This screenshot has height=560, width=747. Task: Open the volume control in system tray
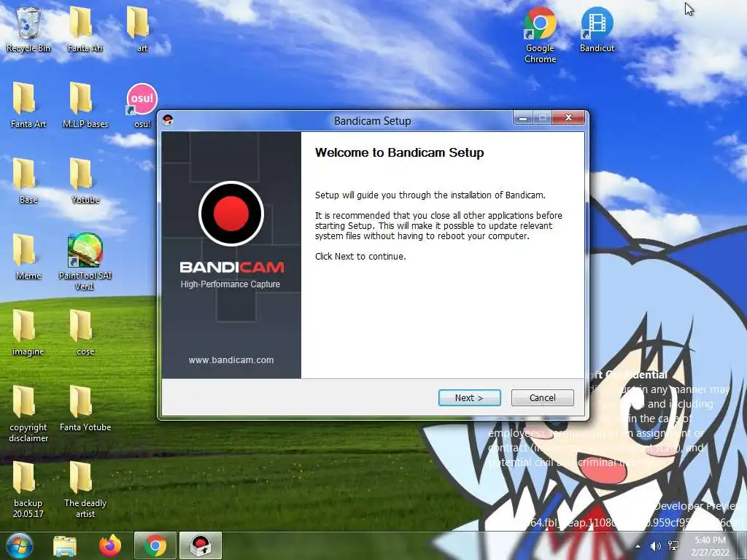[x=656, y=546]
